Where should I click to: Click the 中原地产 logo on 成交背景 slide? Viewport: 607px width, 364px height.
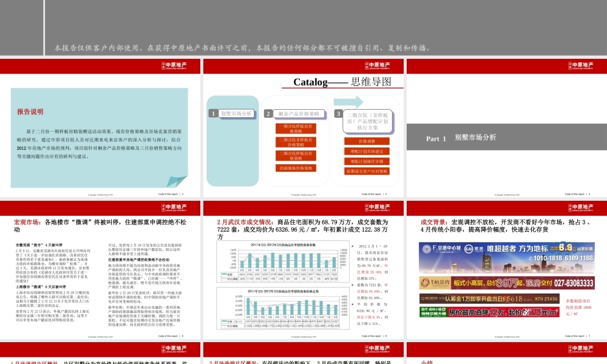581,207
